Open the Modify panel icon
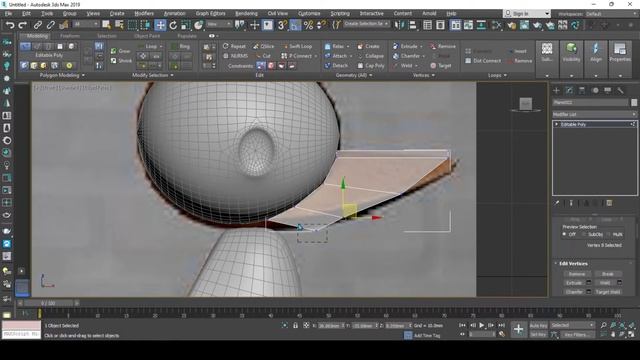The width and height of the screenshot is (640, 360). (569, 90)
